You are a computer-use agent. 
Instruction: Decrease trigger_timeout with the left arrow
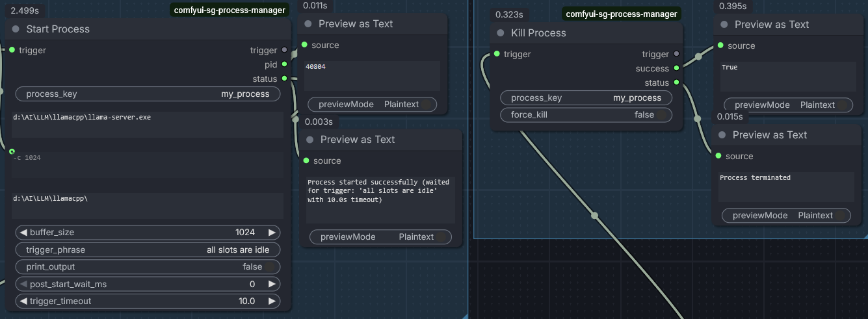coord(23,301)
